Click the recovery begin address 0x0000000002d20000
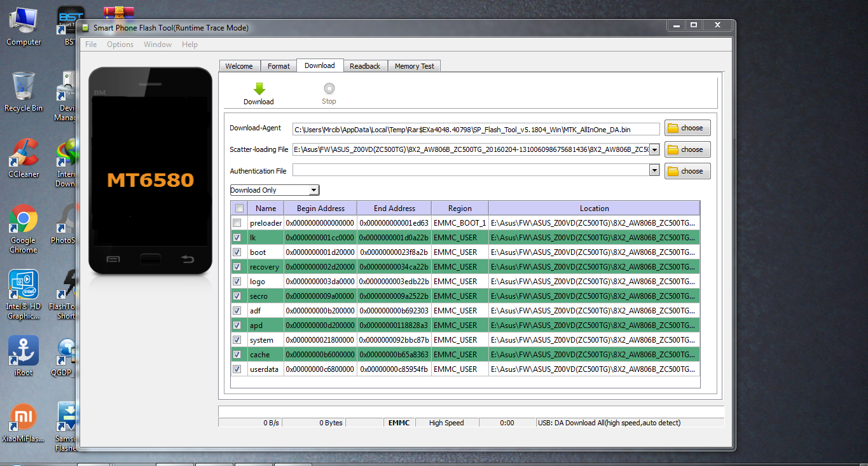Viewport: 868px width, 466px height. (x=320, y=267)
